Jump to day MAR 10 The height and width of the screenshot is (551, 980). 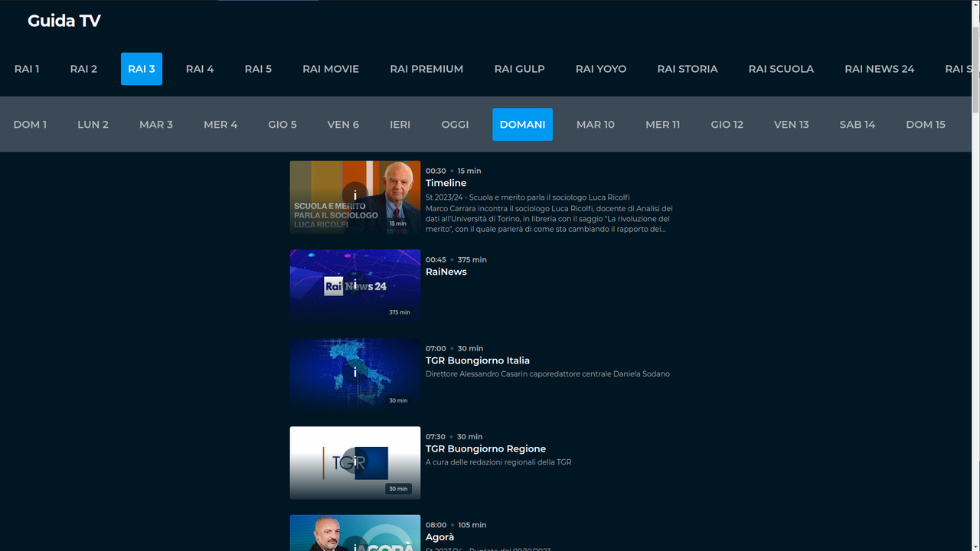[596, 125]
